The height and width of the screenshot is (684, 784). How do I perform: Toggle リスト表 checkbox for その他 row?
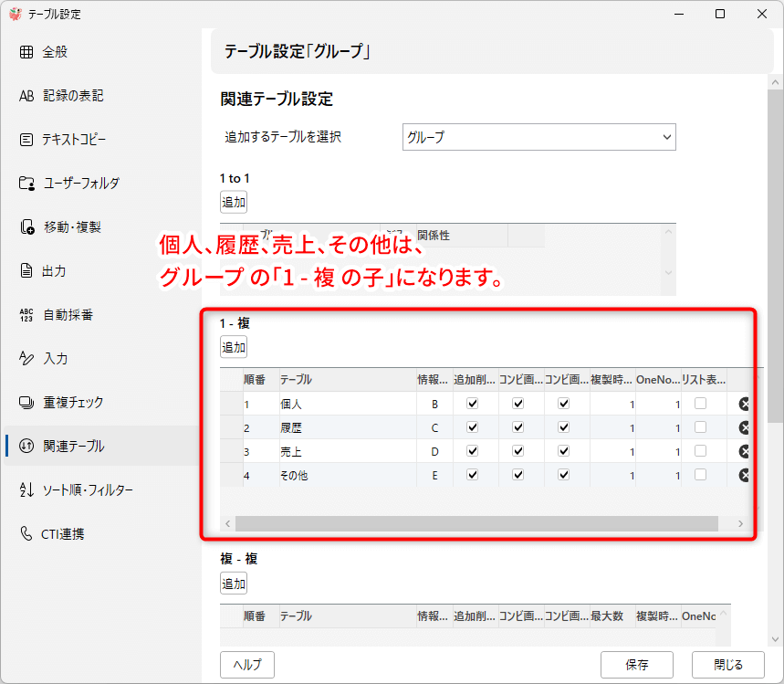[x=700, y=475]
